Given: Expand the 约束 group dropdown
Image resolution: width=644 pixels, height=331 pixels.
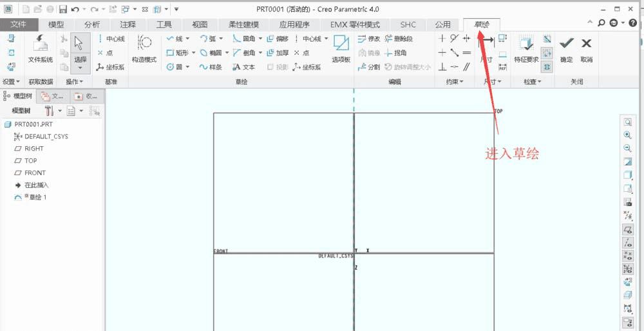Looking at the screenshot, I should pos(455,82).
